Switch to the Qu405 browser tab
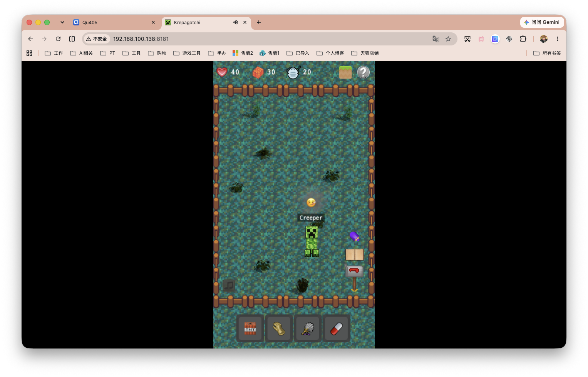This screenshot has height=377, width=588. pos(114,22)
